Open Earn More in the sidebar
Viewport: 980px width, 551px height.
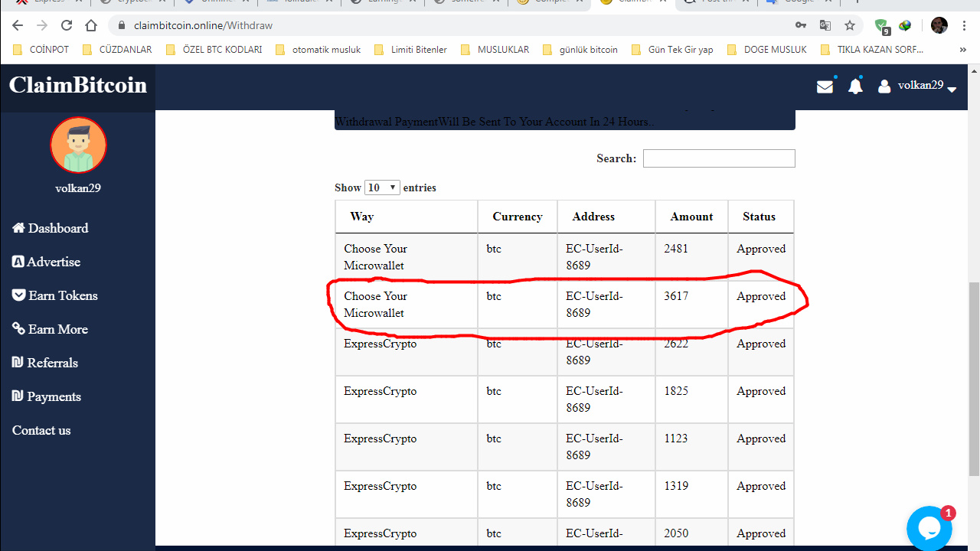[51, 329]
